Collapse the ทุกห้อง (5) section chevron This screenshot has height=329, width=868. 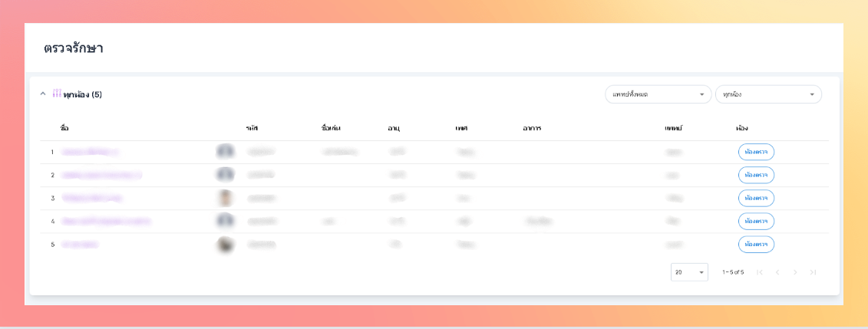click(x=43, y=94)
